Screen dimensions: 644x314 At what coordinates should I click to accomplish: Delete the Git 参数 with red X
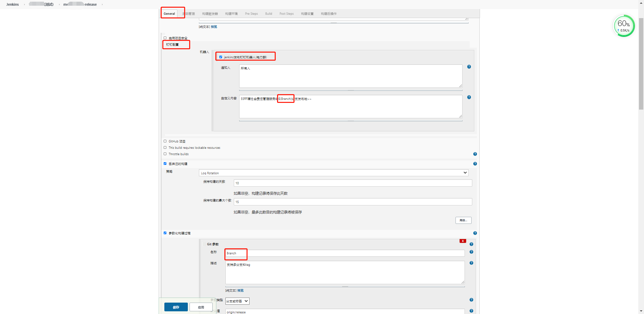[x=463, y=241]
